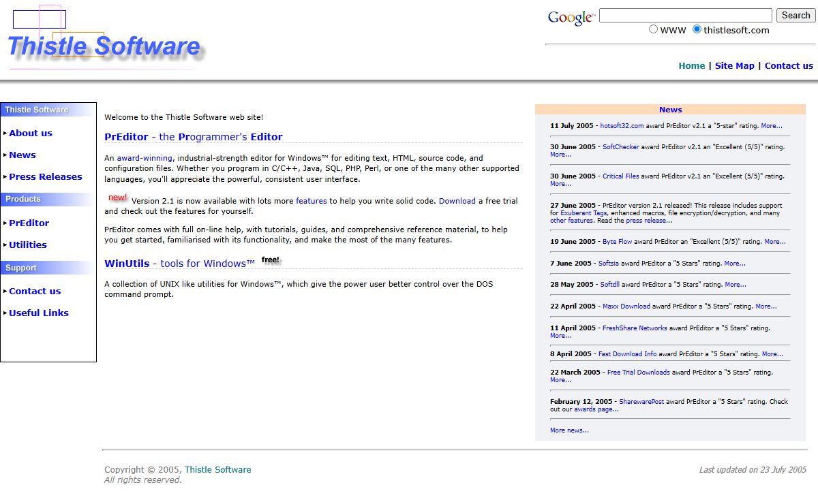Click More for 22 March 2005 news
The width and height of the screenshot is (818, 504).
coord(560,380)
